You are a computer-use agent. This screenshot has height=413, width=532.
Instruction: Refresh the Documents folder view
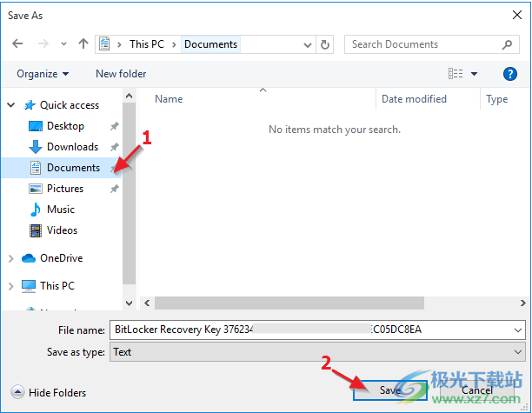(325, 44)
